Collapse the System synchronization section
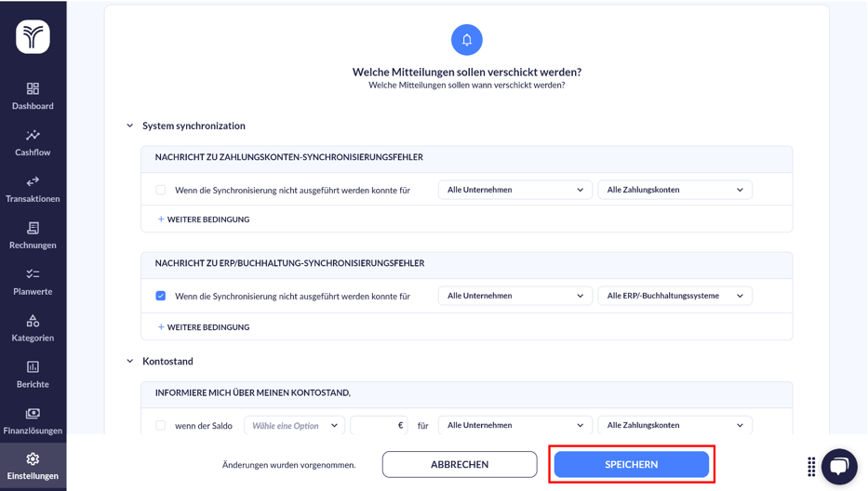 [x=130, y=126]
